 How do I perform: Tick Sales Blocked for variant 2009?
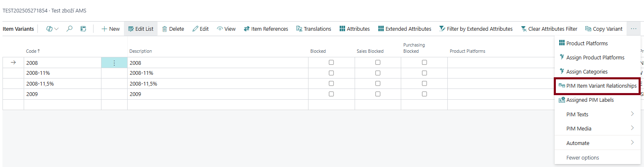coord(378,94)
